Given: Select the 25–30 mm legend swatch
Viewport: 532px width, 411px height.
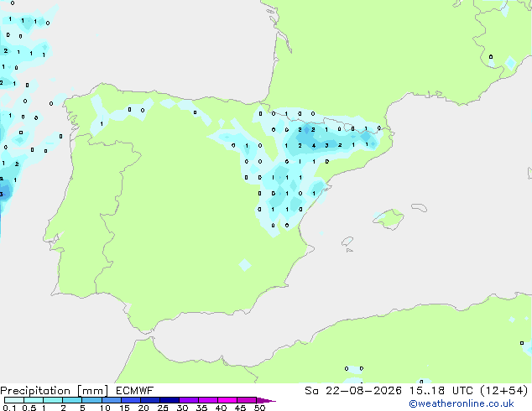Looking at the screenshot, I should [169, 400].
